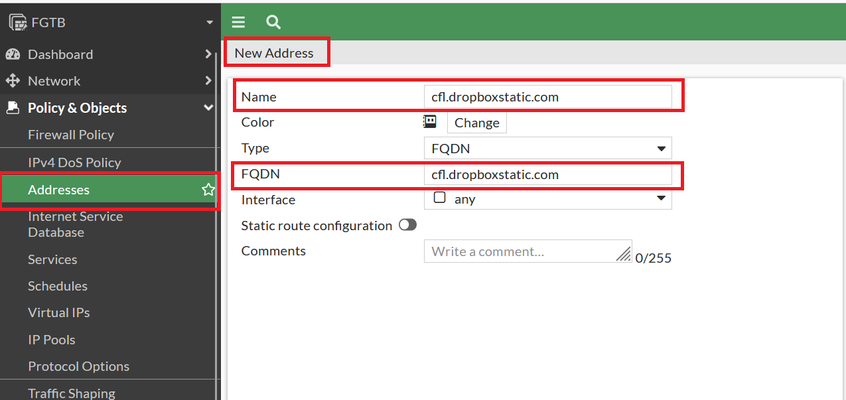The height and width of the screenshot is (400, 846).
Task: Click the Dashboard gauge icon
Action: (12, 55)
